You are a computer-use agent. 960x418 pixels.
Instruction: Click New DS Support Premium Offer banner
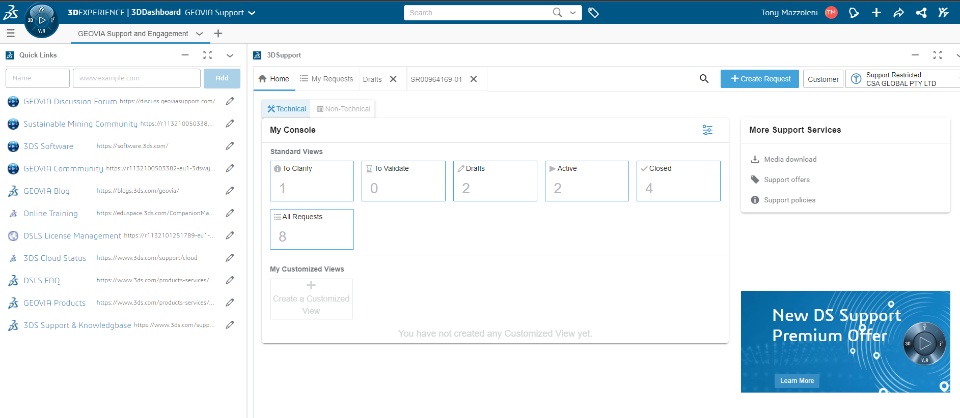(x=845, y=341)
